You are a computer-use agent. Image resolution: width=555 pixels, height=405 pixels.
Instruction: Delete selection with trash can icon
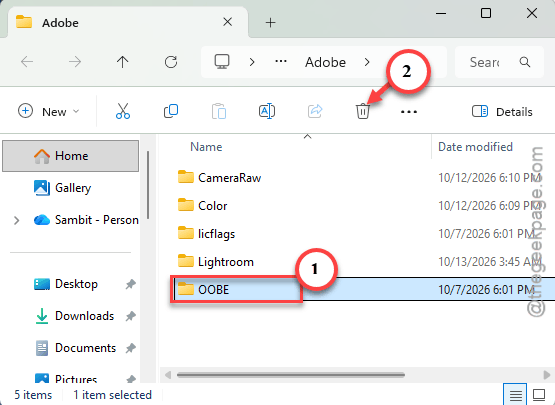click(363, 111)
